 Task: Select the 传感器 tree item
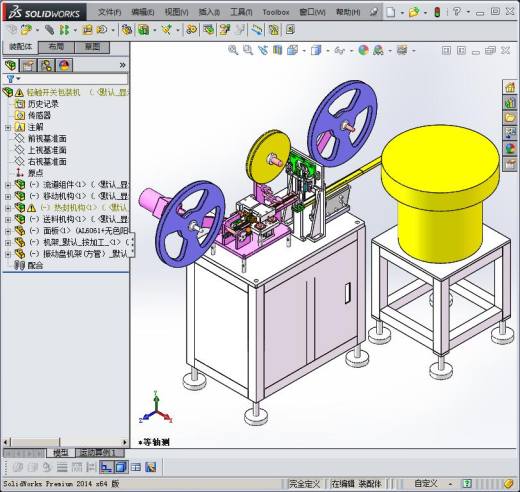point(39,115)
